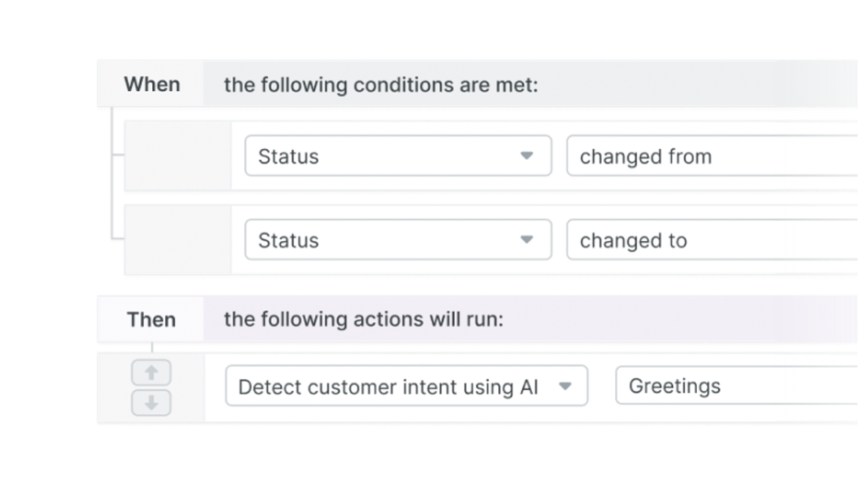Click the 'When' section label

click(152, 84)
